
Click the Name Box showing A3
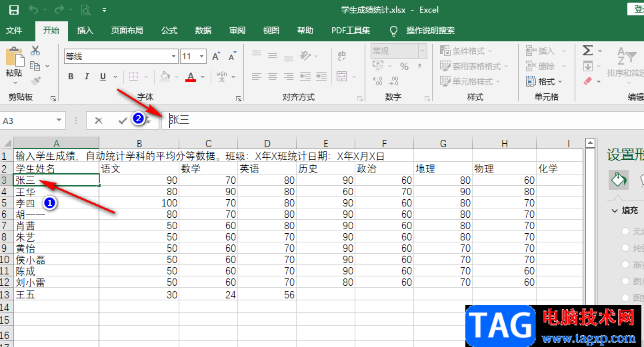pos(28,121)
